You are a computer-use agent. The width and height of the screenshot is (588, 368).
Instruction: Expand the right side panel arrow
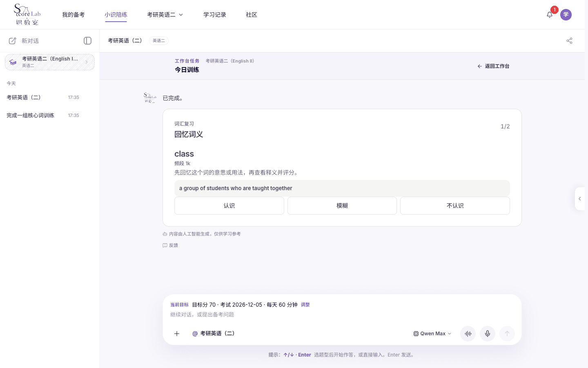[x=580, y=199]
